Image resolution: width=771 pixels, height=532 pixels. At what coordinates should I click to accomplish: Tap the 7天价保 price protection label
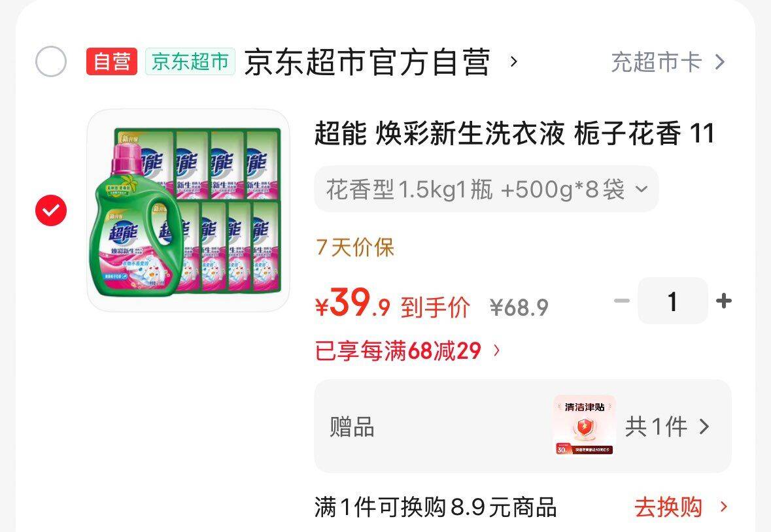pos(355,247)
